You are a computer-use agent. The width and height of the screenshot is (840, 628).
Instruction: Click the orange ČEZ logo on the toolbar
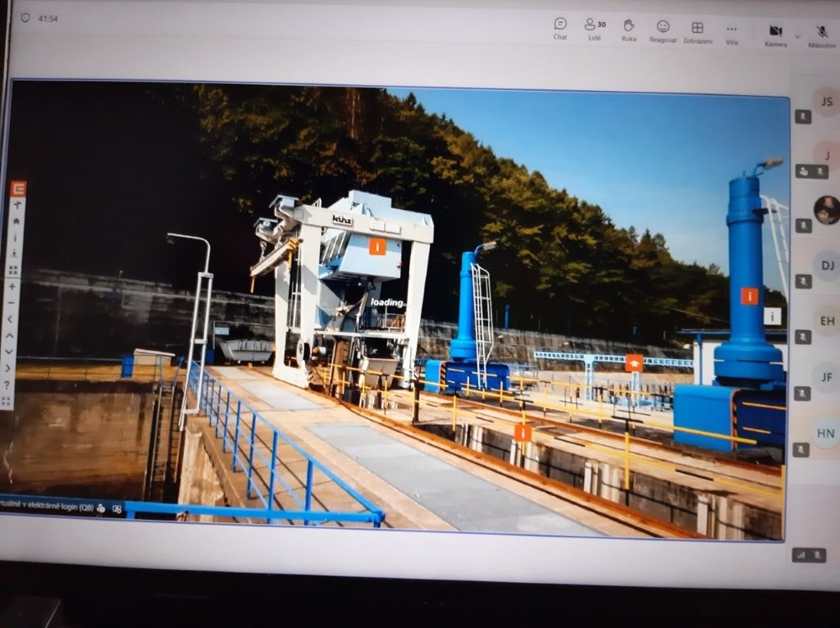18,189
